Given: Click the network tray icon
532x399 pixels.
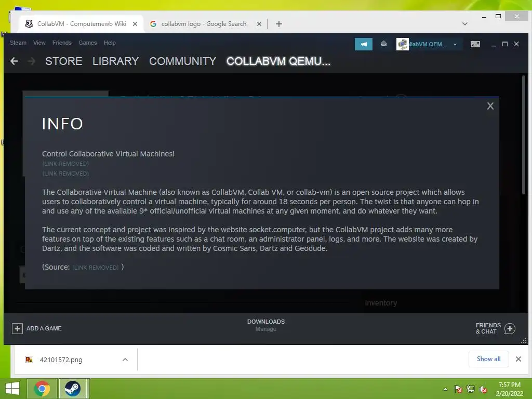Looking at the screenshot, I should coord(471,389).
